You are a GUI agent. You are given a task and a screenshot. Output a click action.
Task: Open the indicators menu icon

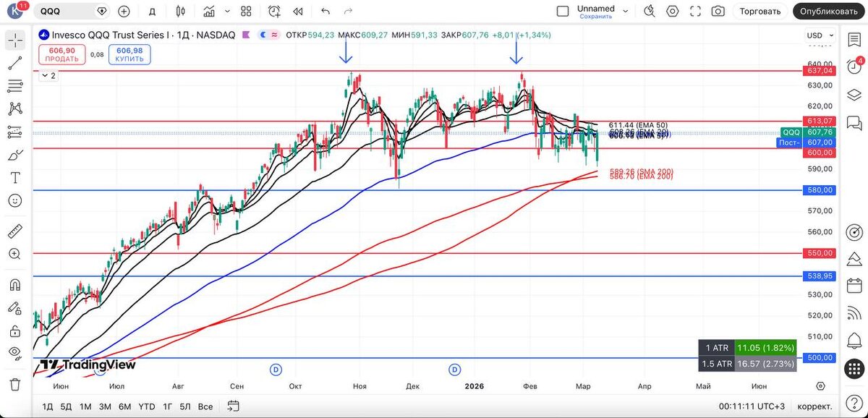point(210,11)
